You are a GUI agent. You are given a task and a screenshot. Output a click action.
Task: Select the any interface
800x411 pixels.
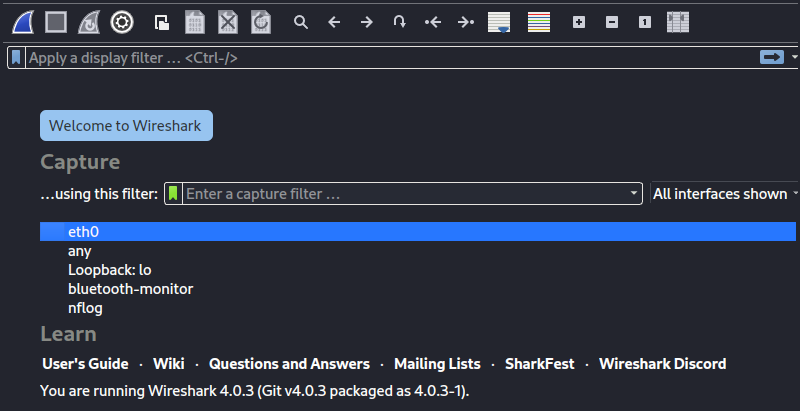coord(418,251)
